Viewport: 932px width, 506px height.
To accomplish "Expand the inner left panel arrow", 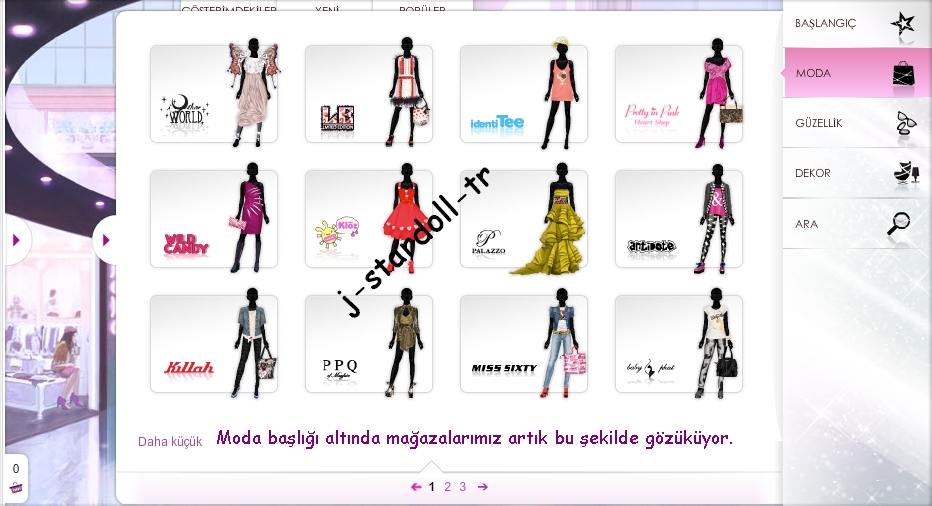I will pyautogui.click(x=106, y=240).
